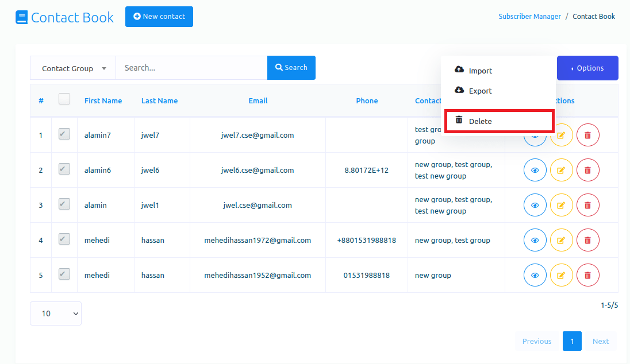Click the trash icon for mehedihassan1972 row

[x=587, y=241]
